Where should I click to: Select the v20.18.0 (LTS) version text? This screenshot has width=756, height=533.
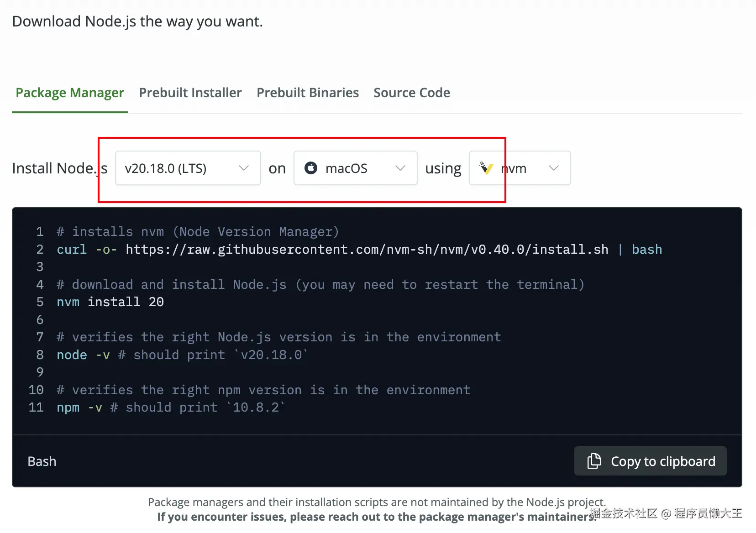point(166,168)
